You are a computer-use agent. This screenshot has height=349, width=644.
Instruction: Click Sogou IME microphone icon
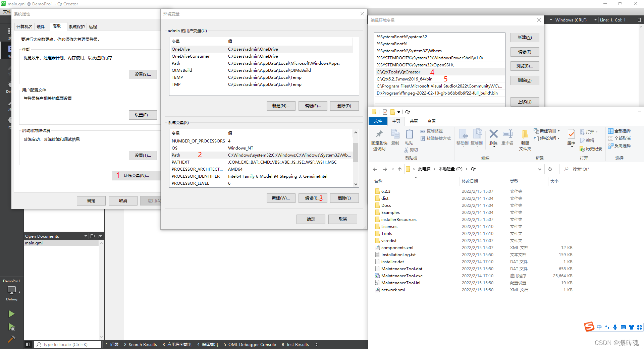point(615,327)
